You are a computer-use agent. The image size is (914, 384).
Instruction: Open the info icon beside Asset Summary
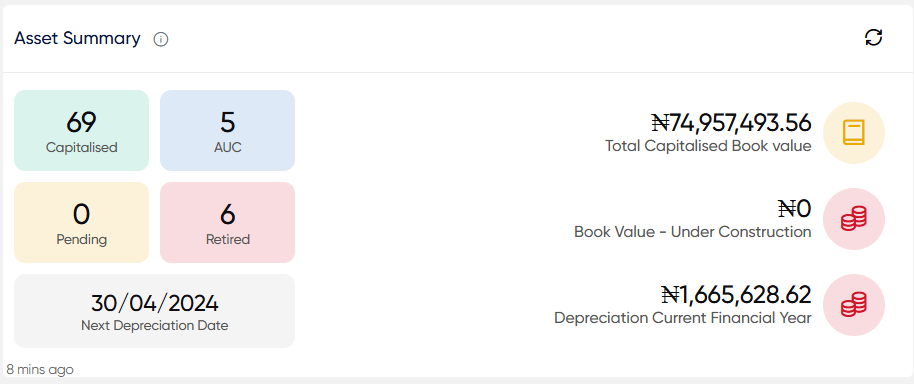pyautogui.click(x=161, y=40)
